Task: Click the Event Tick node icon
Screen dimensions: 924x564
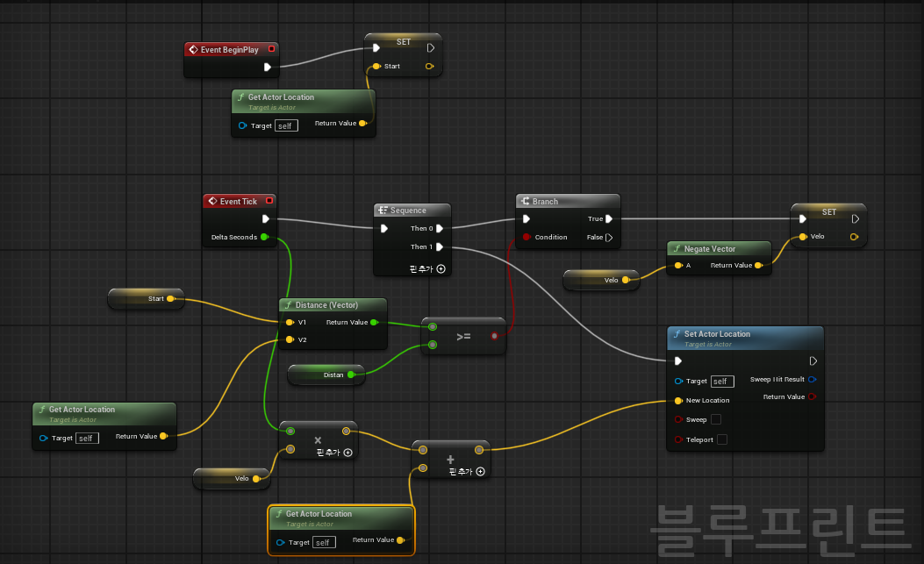Action: click(x=212, y=201)
